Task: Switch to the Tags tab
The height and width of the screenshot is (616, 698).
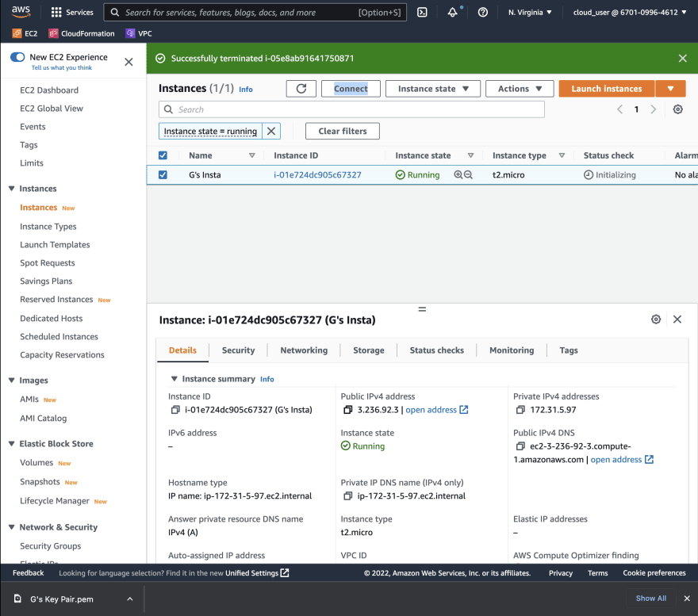Action: pos(569,350)
